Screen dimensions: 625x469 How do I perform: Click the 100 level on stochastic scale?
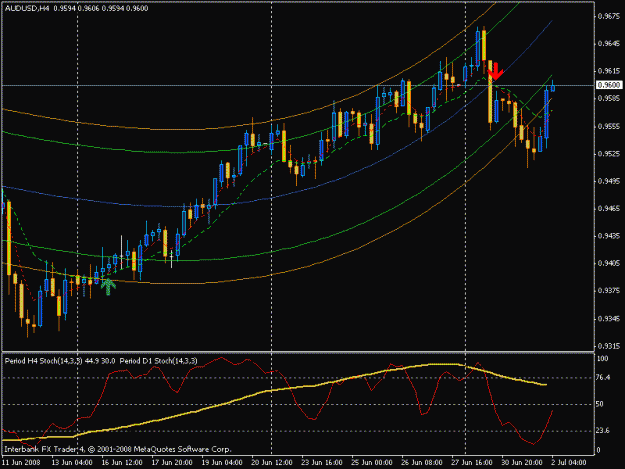click(x=602, y=359)
